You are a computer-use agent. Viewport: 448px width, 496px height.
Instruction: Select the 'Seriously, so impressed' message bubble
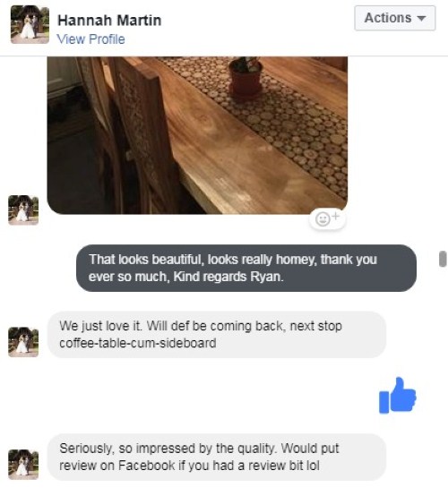(x=217, y=458)
